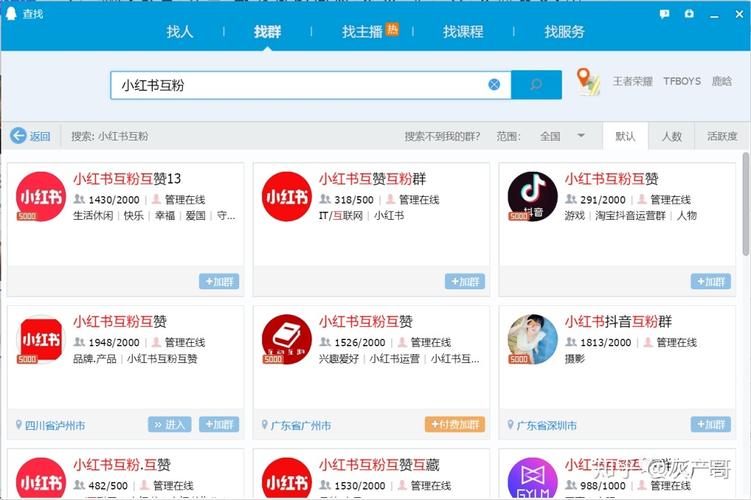This screenshot has width=751, height=500.
Task: Open book avatar of the 1526/2000 group
Action: click(x=287, y=339)
